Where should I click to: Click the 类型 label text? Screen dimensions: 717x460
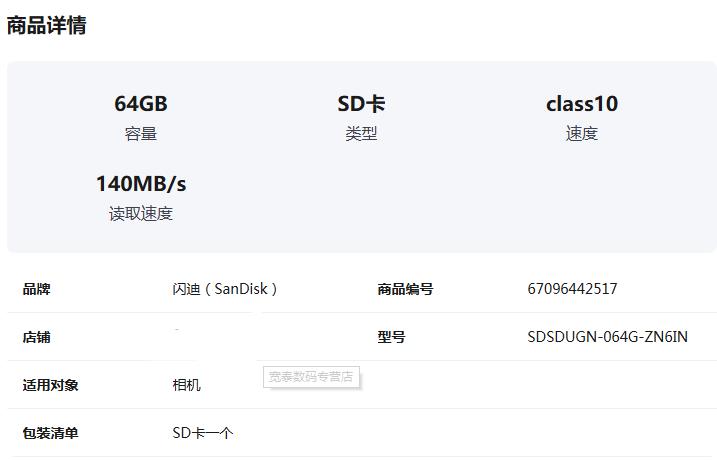361,134
